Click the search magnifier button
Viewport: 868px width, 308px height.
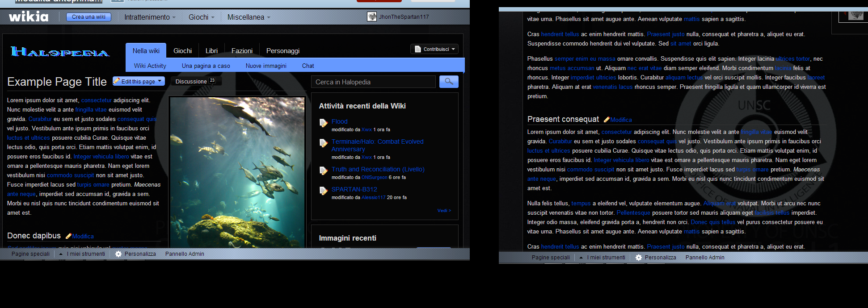pos(449,82)
